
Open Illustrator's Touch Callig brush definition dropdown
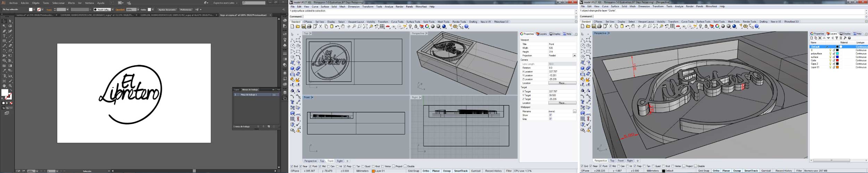click(x=112, y=9)
